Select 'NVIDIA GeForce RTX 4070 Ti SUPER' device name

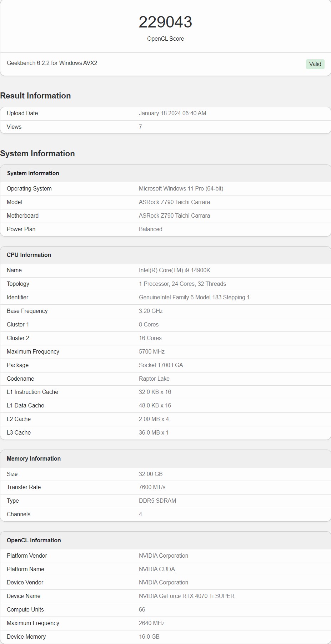[187, 596]
